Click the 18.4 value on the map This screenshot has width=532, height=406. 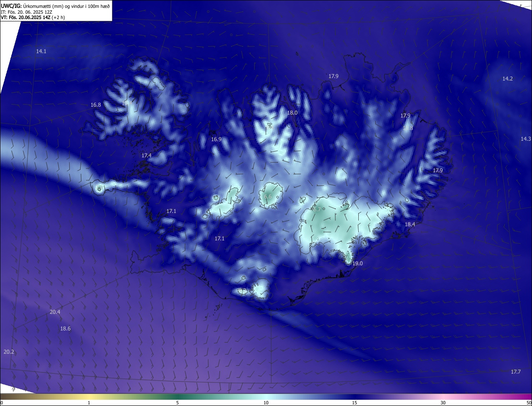(x=410, y=225)
